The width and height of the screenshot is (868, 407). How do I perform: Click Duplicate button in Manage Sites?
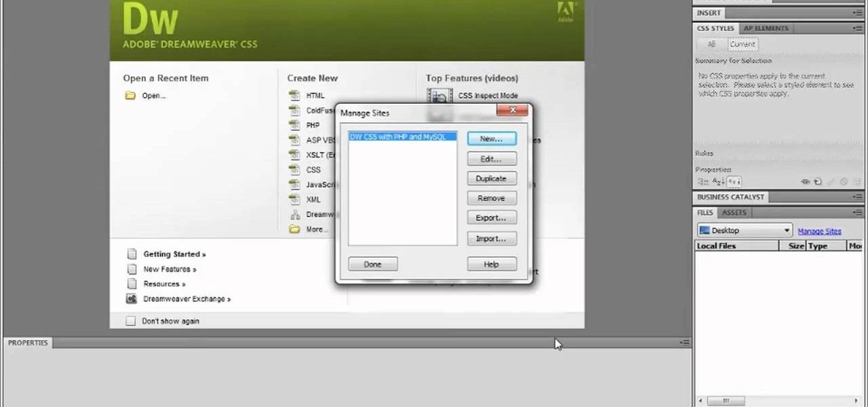coord(492,178)
